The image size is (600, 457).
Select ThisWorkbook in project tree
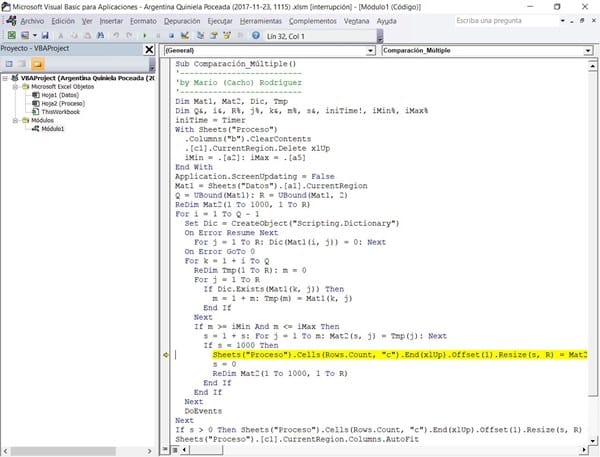point(62,111)
